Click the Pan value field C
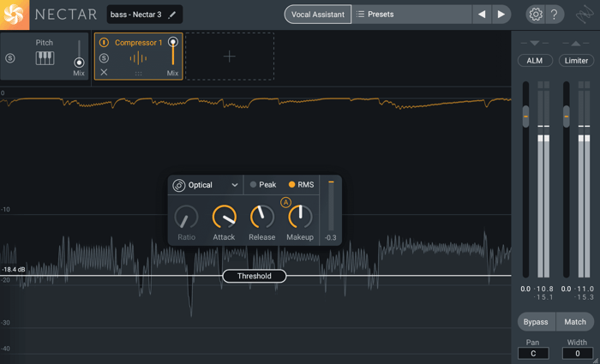 (x=533, y=353)
